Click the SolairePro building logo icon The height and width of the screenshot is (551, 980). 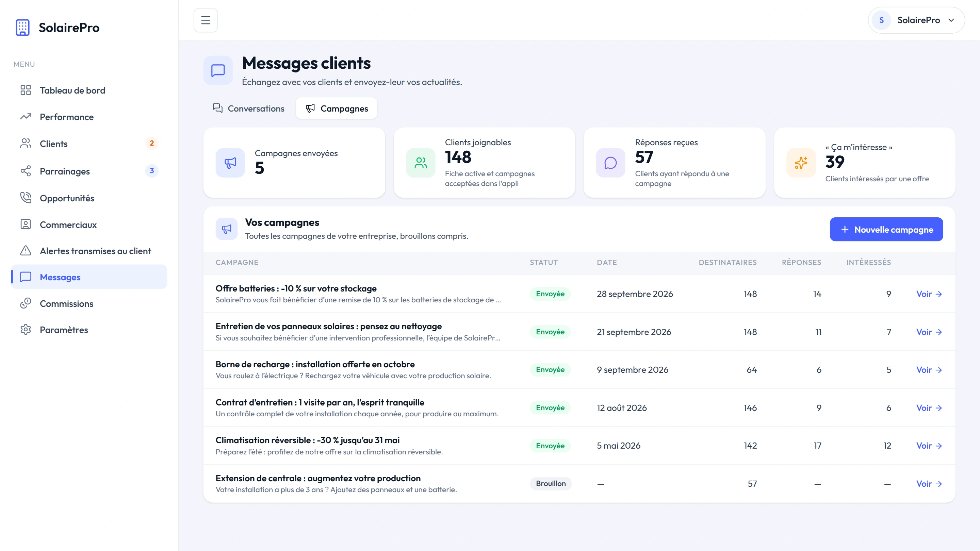tap(22, 27)
